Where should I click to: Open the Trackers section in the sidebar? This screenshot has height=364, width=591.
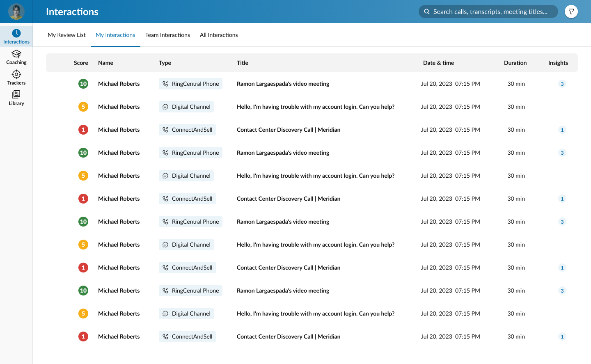[16, 77]
